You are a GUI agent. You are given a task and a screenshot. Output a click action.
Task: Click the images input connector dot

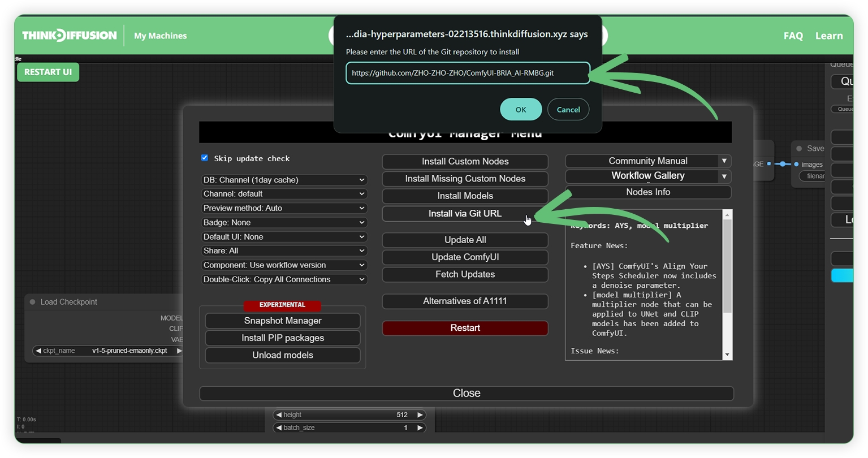[796, 164]
